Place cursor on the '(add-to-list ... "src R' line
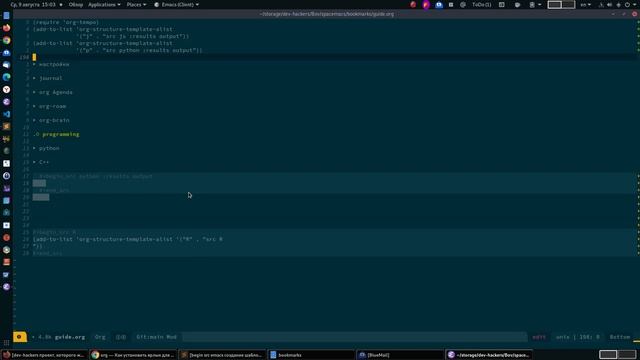This screenshot has height=360, width=640. (128, 239)
